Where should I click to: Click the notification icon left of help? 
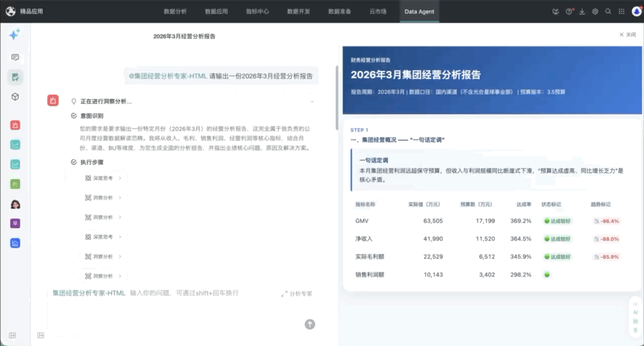coord(555,12)
